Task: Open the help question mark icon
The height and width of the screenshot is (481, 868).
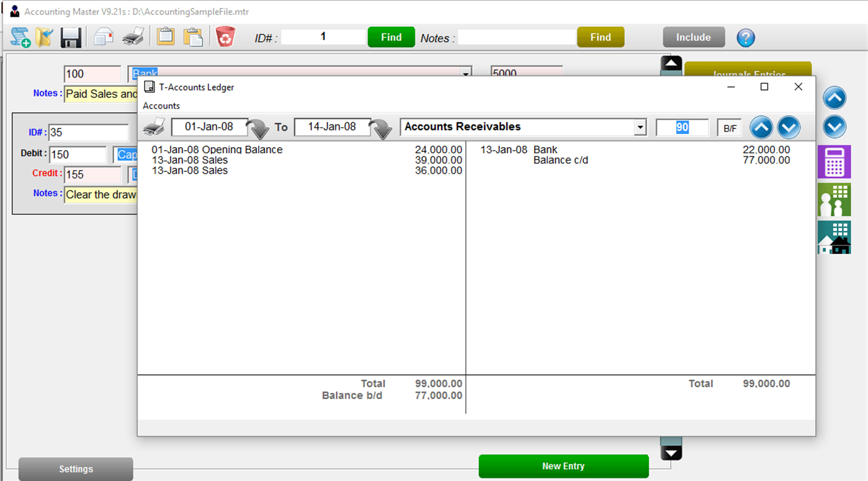Action: (x=745, y=37)
